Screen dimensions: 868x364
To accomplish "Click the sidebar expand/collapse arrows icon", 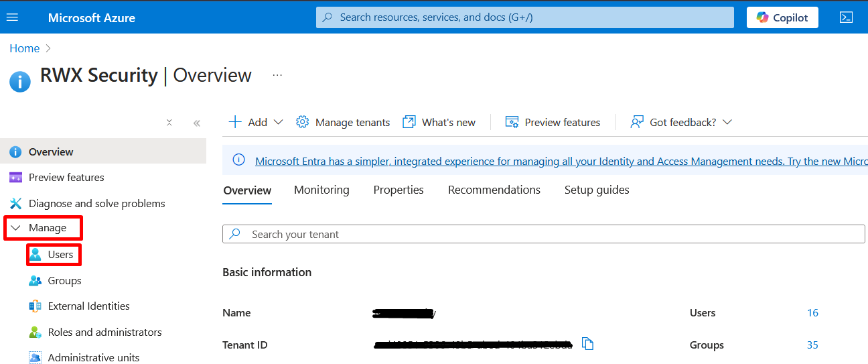I will (169, 123).
